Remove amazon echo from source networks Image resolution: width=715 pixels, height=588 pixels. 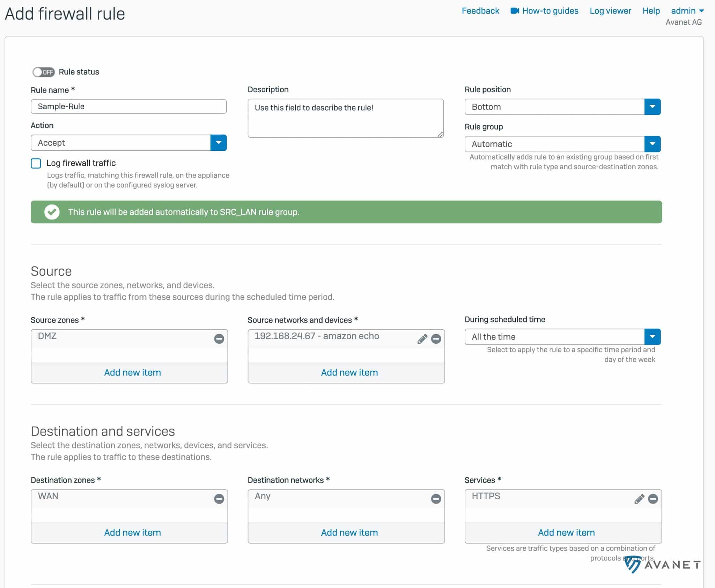click(436, 338)
